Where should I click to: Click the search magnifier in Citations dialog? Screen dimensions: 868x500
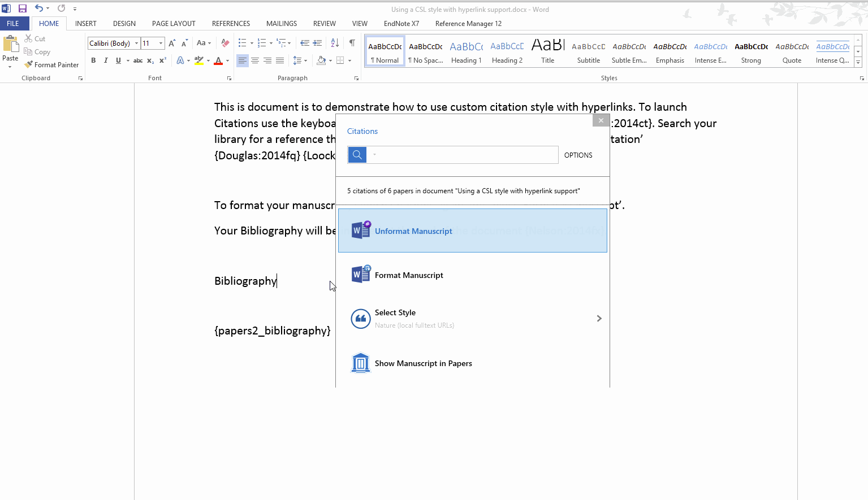[x=357, y=154]
